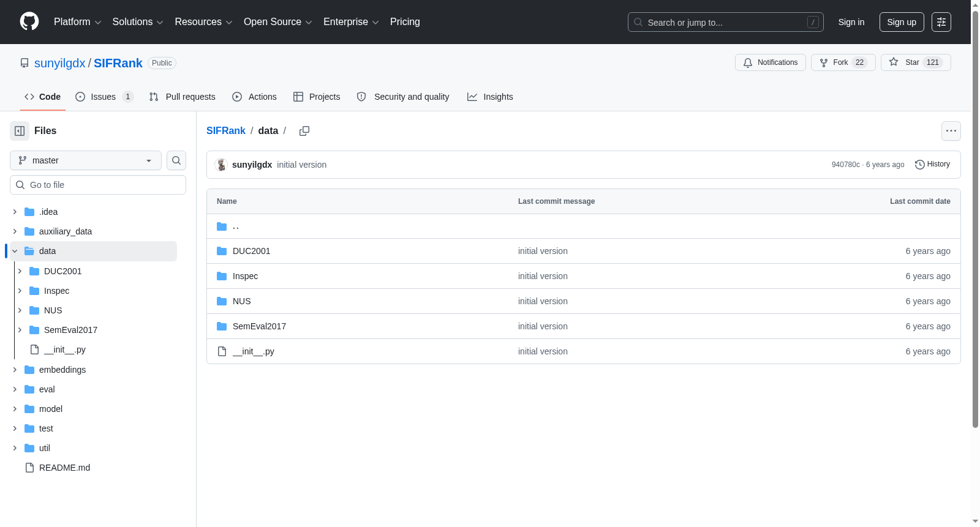View commit History for data folder
This screenshot has width=980, height=527.
932,165
